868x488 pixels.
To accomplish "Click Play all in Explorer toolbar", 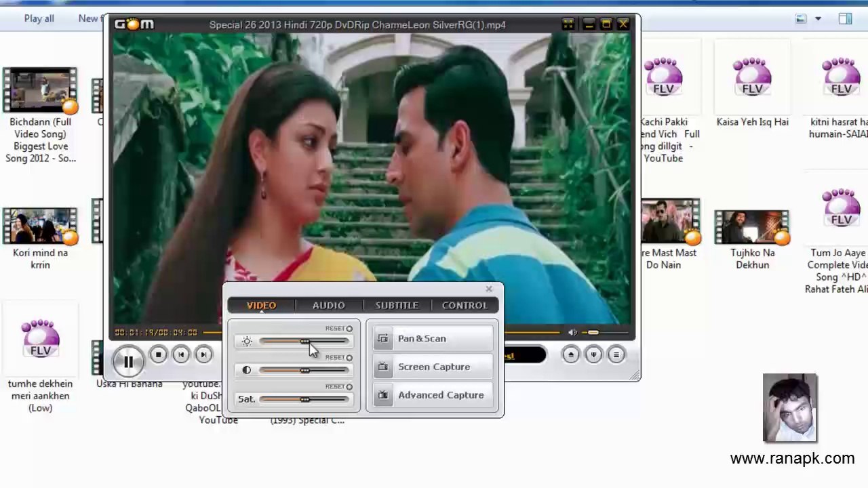I will click(x=39, y=18).
